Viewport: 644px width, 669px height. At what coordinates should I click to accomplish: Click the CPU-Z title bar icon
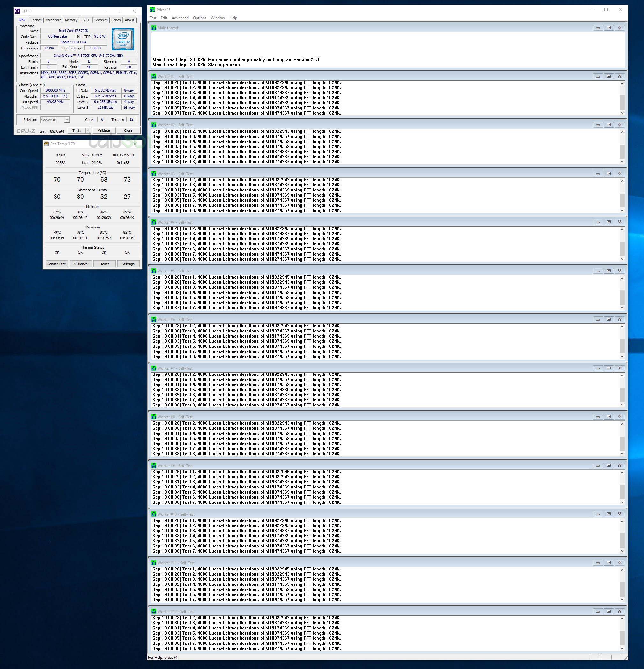click(18, 11)
